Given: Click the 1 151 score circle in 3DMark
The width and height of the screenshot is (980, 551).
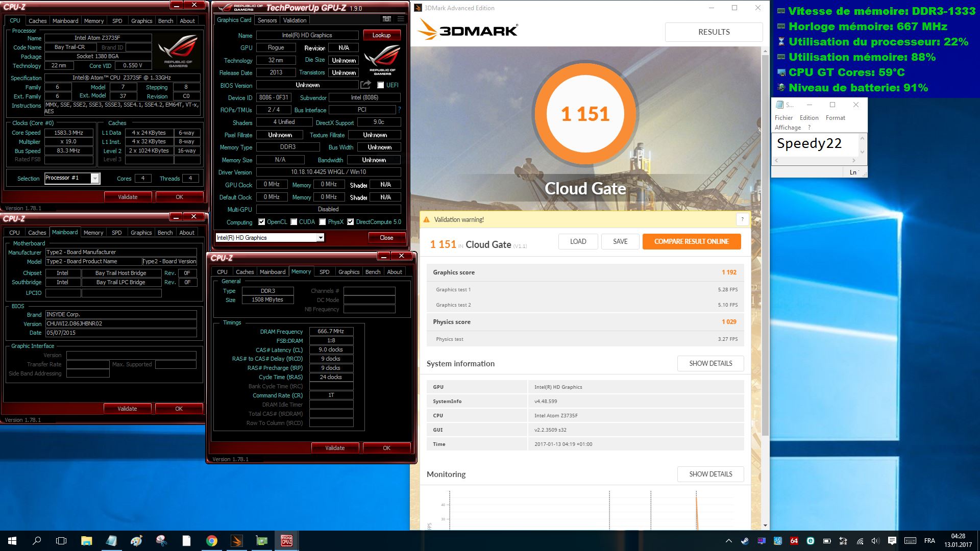Looking at the screenshot, I should click(x=585, y=114).
